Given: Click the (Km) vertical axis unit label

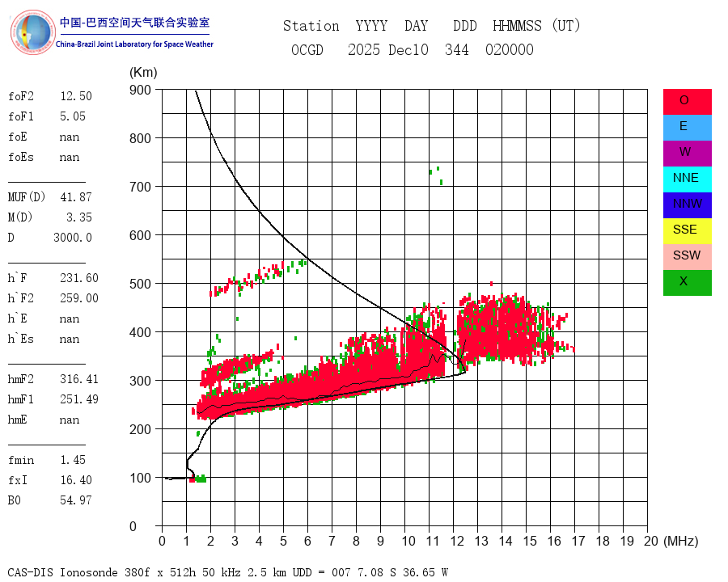Looking at the screenshot, I should tap(143, 73).
